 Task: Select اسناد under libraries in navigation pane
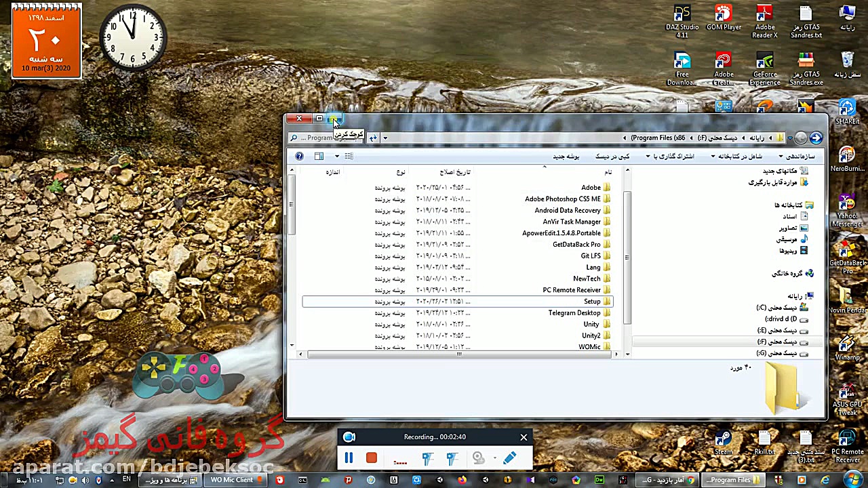click(794, 216)
